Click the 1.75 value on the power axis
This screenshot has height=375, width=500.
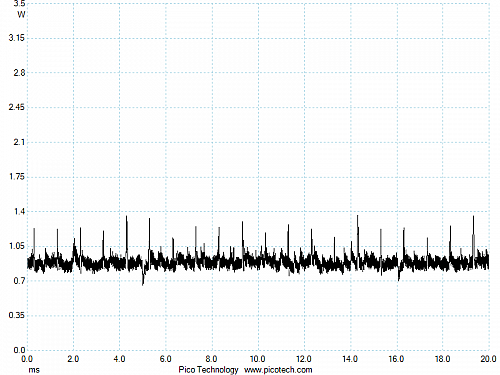click(17, 177)
